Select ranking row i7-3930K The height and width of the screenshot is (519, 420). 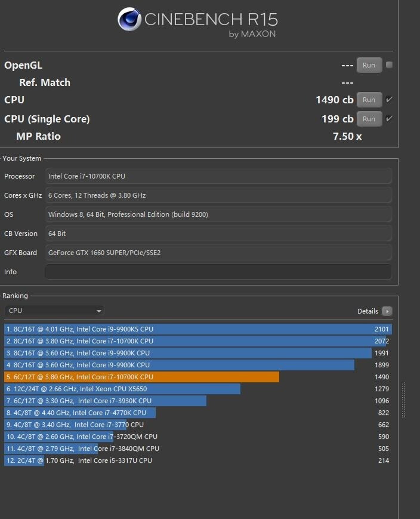point(197,401)
